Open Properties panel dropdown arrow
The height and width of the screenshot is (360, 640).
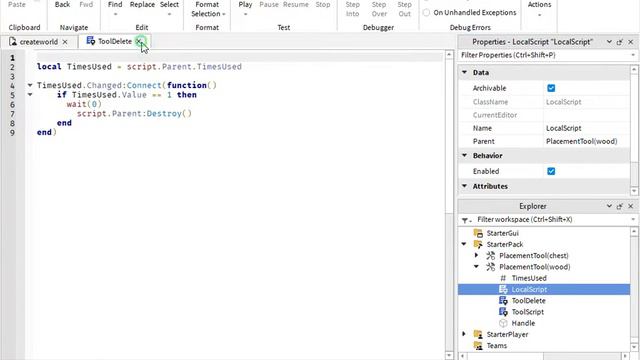pyautogui.click(x=609, y=42)
